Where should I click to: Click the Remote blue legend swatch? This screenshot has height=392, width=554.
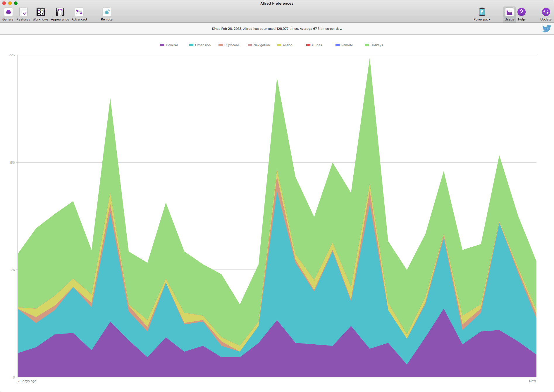(x=338, y=45)
